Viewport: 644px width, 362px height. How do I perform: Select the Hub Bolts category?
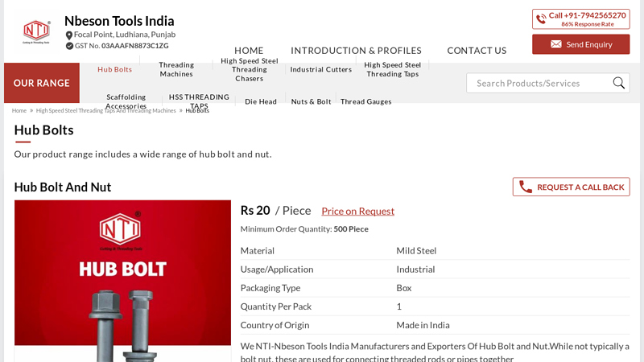[x=114, y=69]
